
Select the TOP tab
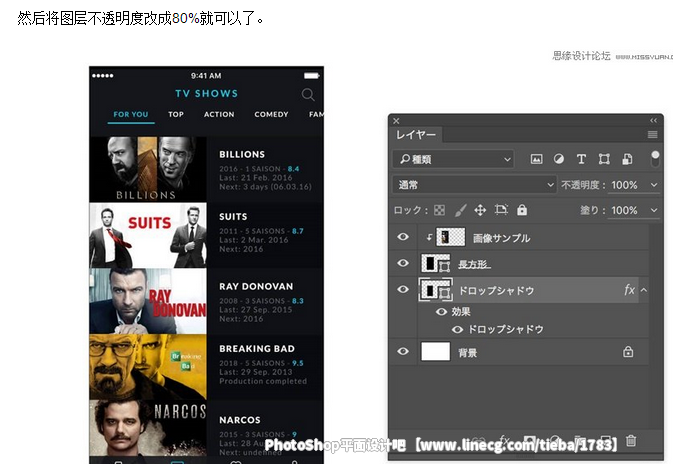coord(176,115)
